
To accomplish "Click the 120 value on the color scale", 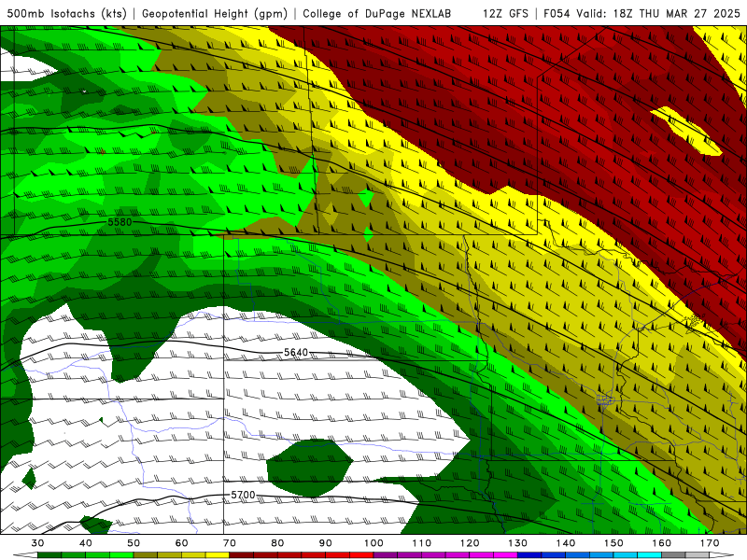I will 470,543.
